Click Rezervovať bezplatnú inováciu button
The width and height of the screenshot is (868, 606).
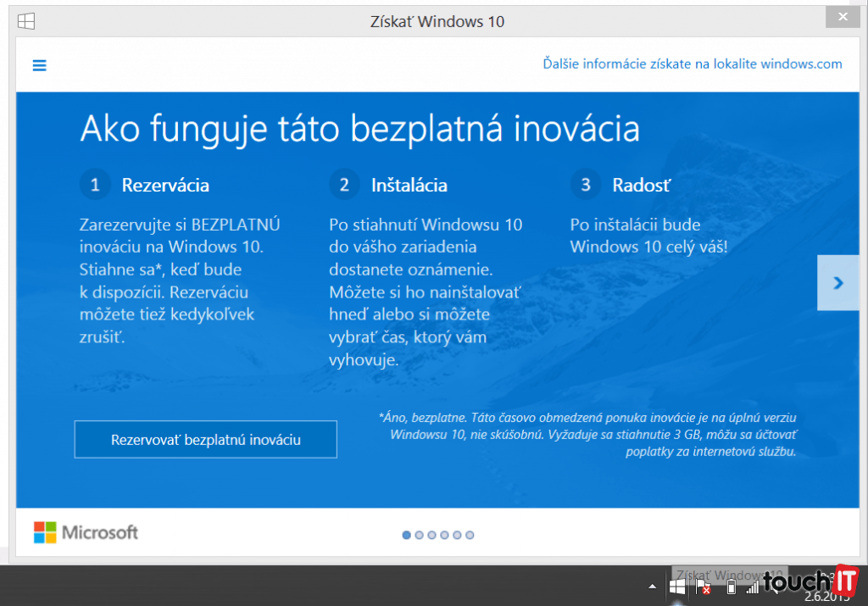206,440
